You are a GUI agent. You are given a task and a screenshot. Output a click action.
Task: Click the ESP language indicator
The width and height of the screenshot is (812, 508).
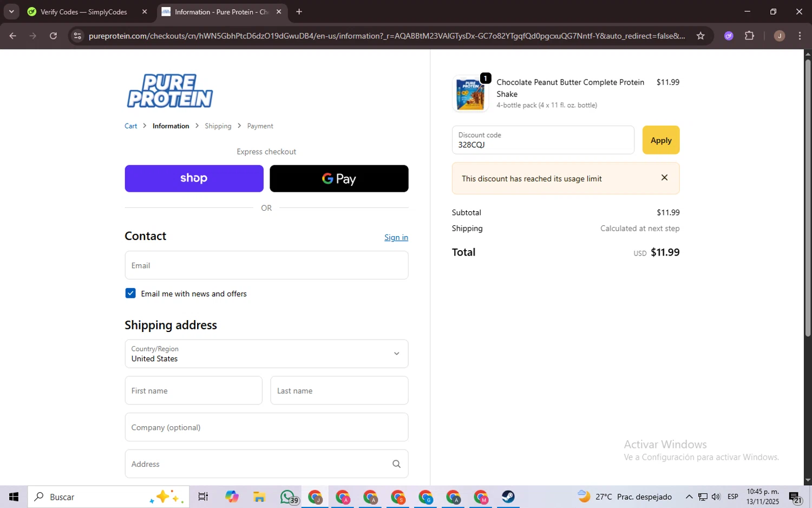click(732, 497)
